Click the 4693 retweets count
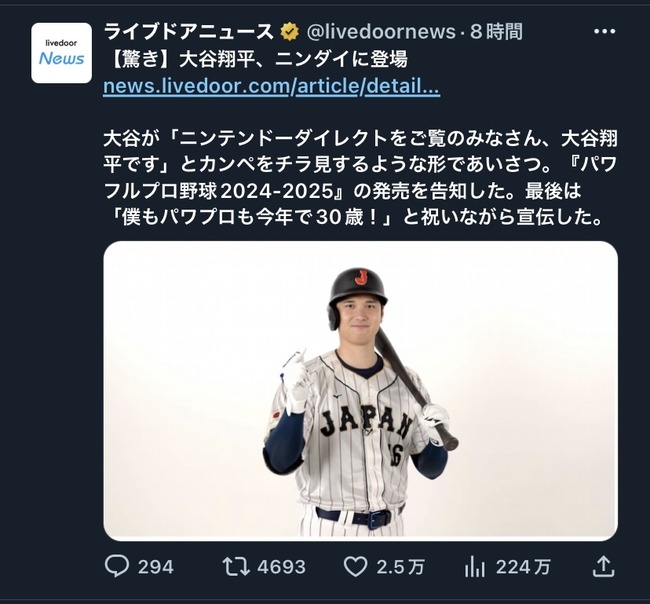The width and height of the screenshot is (650, 604). click(x=281, y=567)
